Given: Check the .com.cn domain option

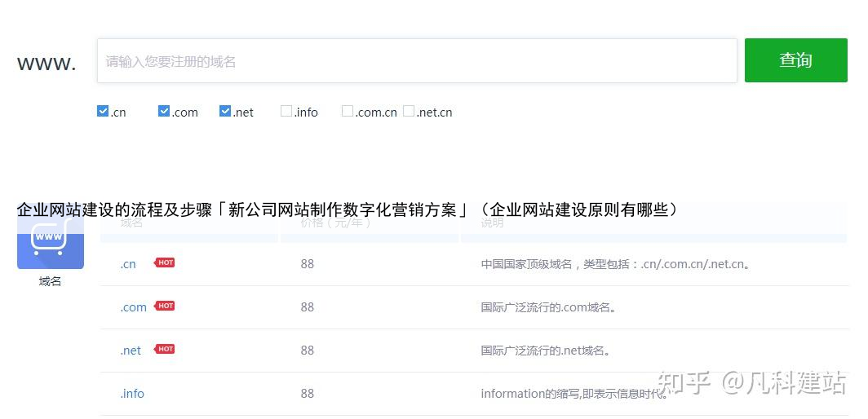Looking at the screenshot, I should coord(348,111).
